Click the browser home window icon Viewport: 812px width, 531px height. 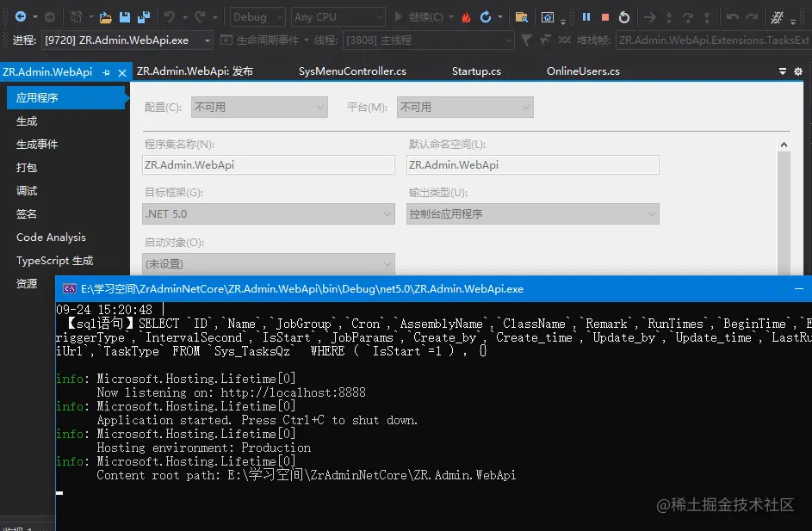(x=548, y=17)
